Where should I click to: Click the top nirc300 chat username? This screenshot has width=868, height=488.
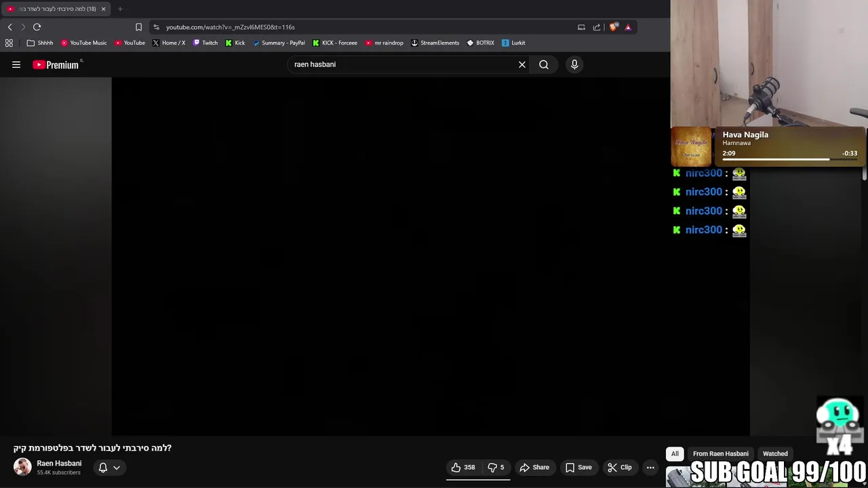coord(704,173)
